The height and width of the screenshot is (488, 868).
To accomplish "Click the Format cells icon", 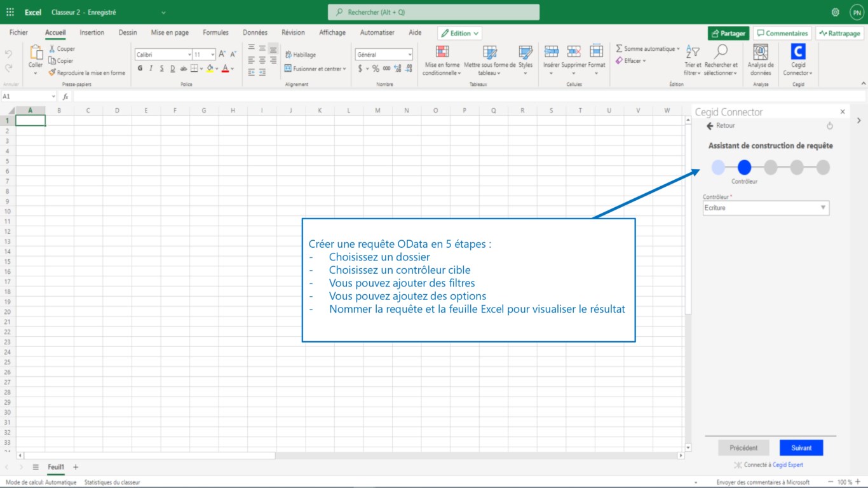I will pos(596,51).
